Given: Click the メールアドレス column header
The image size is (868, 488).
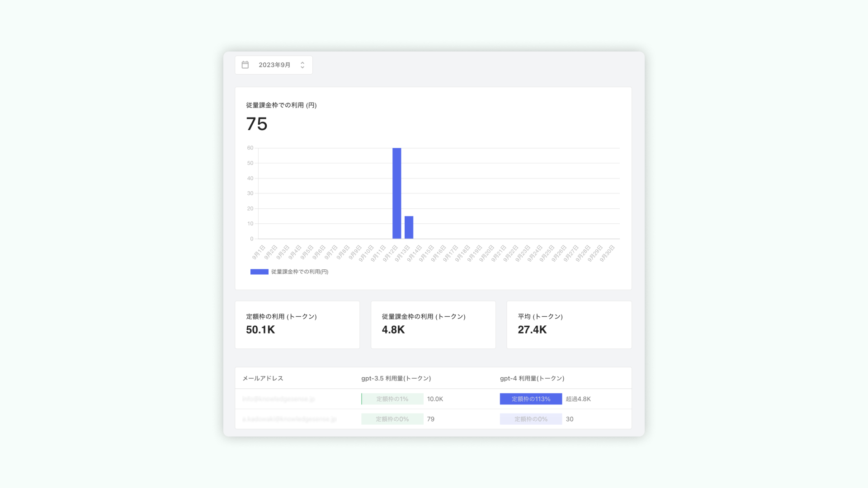Looking at the screenshot, I should pos(263,378).
